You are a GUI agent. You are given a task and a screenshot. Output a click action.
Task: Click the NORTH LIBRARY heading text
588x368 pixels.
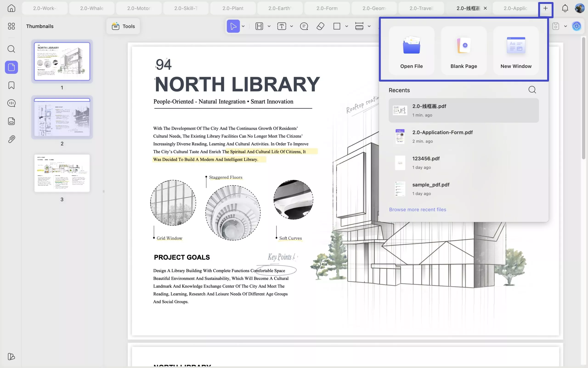pyautogui.click(x=237, y=84)
